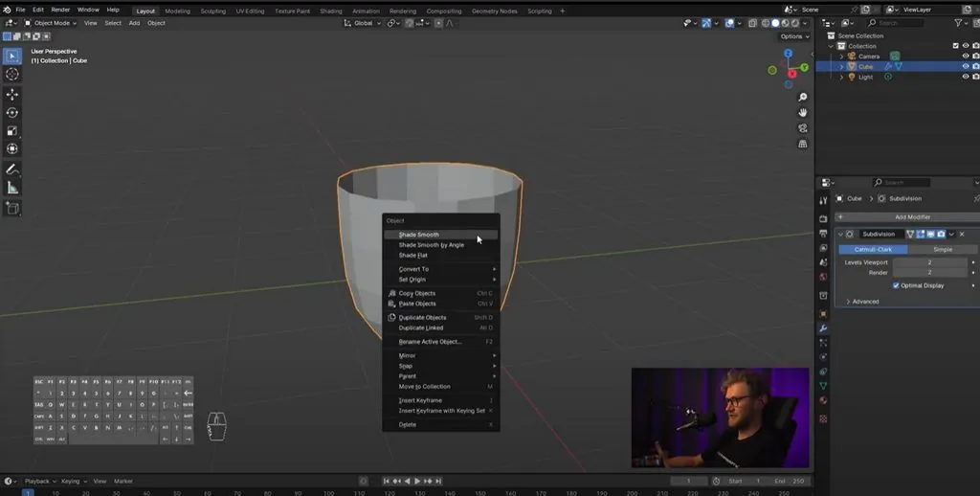Screen dimensions: 980x496
Task: Select Catmull-Clark subdivision type
Action: 873,249
